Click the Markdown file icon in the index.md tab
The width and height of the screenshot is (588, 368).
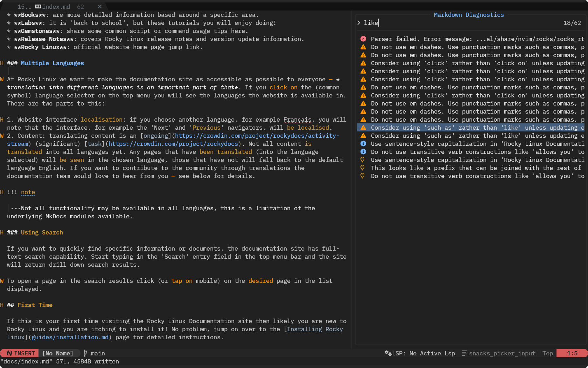click(x=38, y=7)
